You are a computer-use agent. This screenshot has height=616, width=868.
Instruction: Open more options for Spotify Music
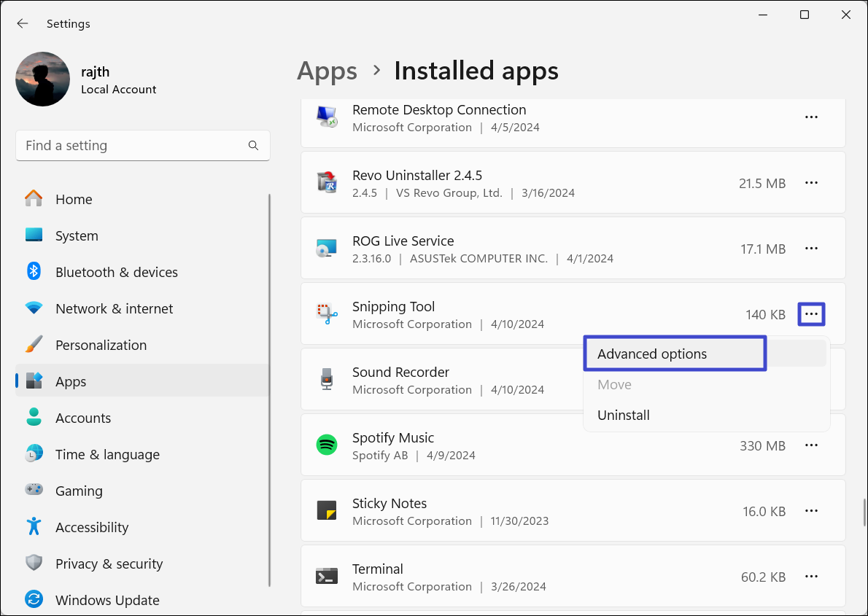point(811,445)
